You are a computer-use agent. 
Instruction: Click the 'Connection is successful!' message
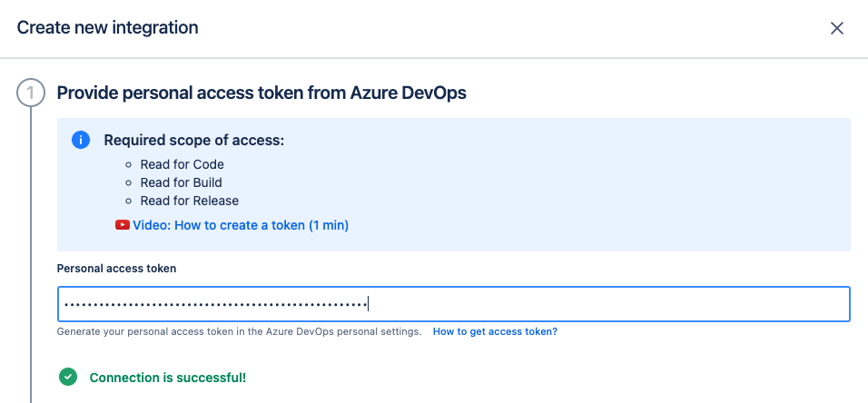(x=168, y=378)
